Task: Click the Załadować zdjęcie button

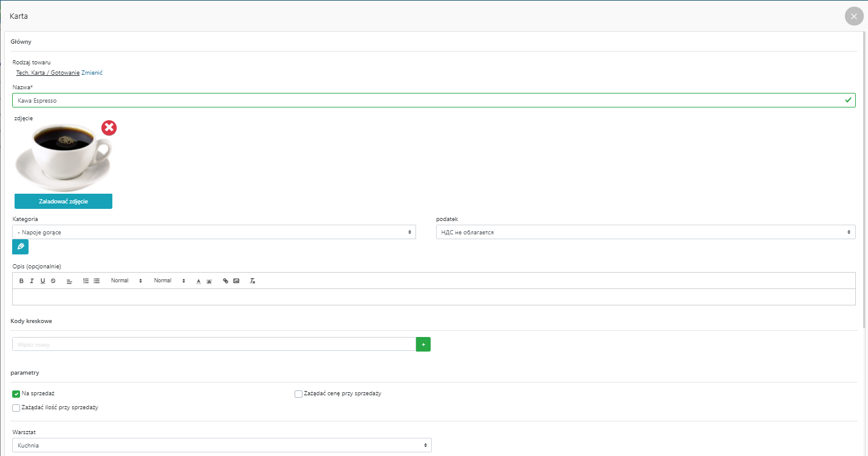Action: click(63, 202)
